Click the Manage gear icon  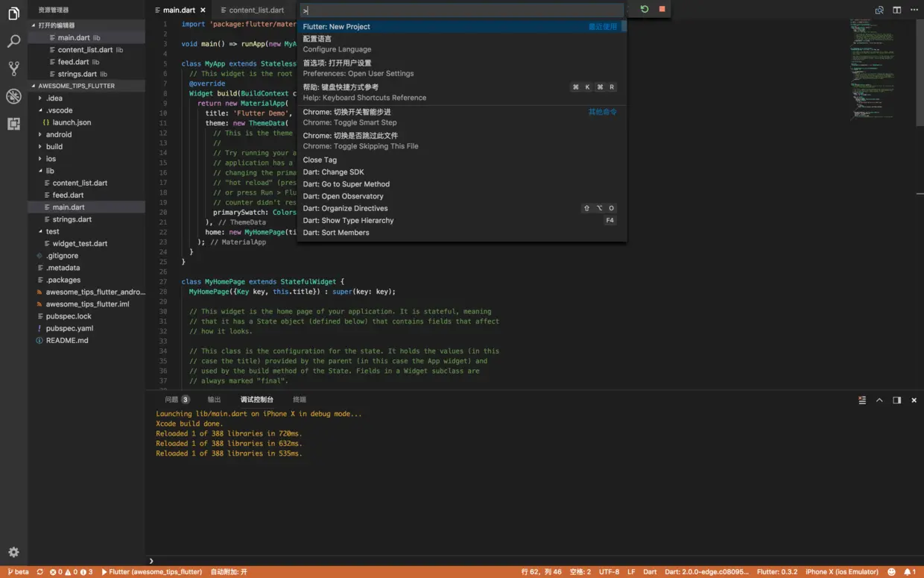13,552
